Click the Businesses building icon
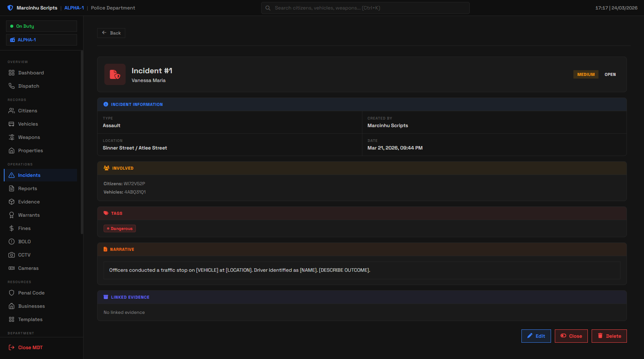This screenshot has width=644, height=359. tap(11, 306)
